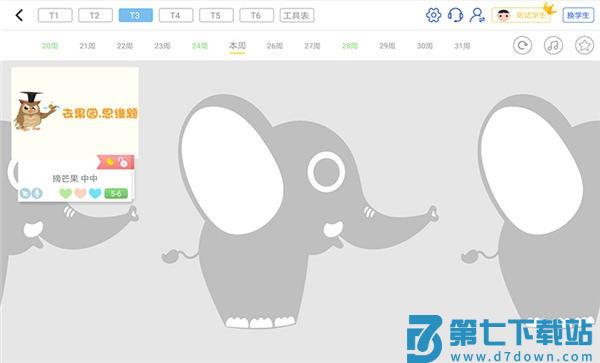Viewport: 600px width, 363px height.
Task: Click the 换学生 button
Action: click(578, 15)
